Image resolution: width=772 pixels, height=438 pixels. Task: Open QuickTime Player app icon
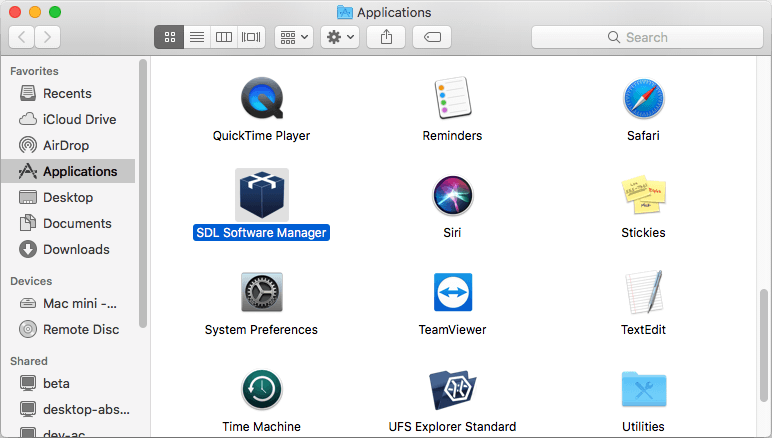click(261, 98)
